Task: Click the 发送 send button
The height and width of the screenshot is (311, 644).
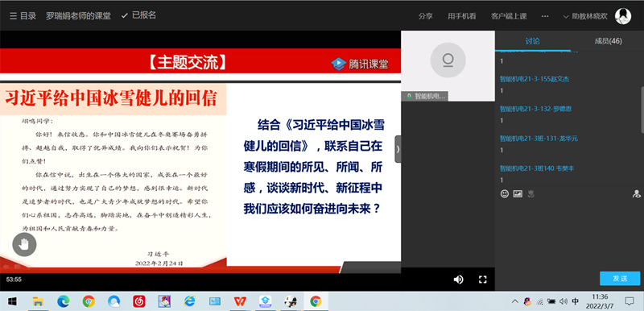Action: [620, 278]
